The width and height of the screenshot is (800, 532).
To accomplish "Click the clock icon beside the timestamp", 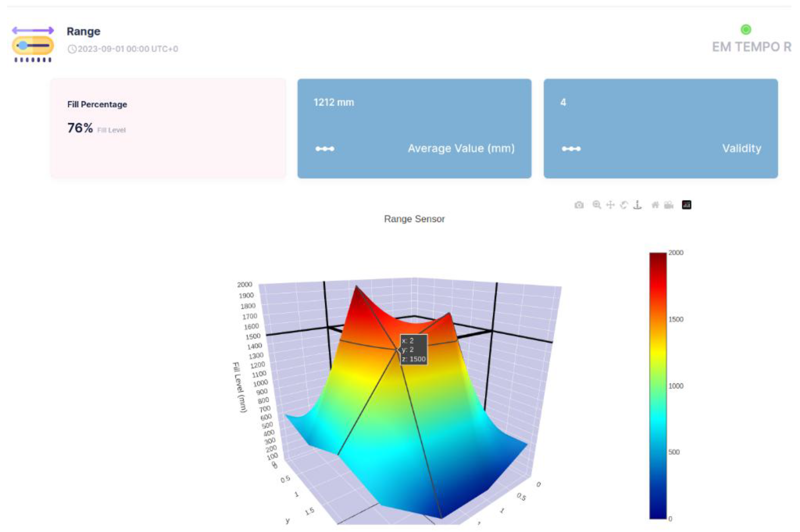I will [72, 49].
